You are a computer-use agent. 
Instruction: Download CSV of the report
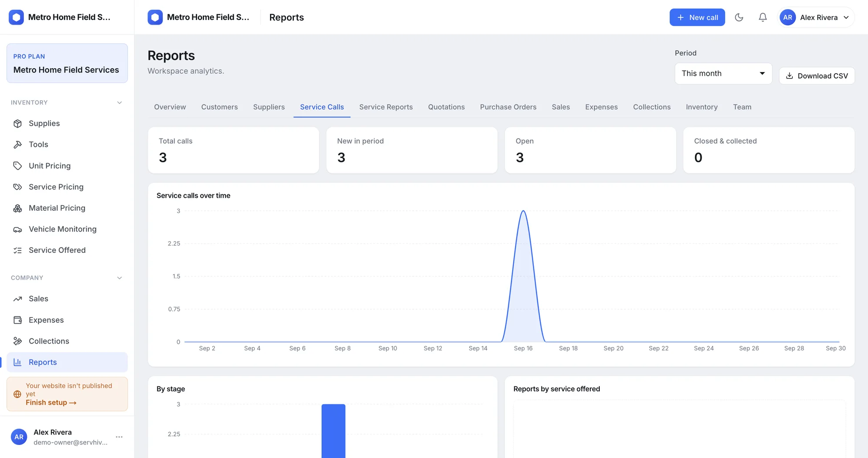pos(817,76)
